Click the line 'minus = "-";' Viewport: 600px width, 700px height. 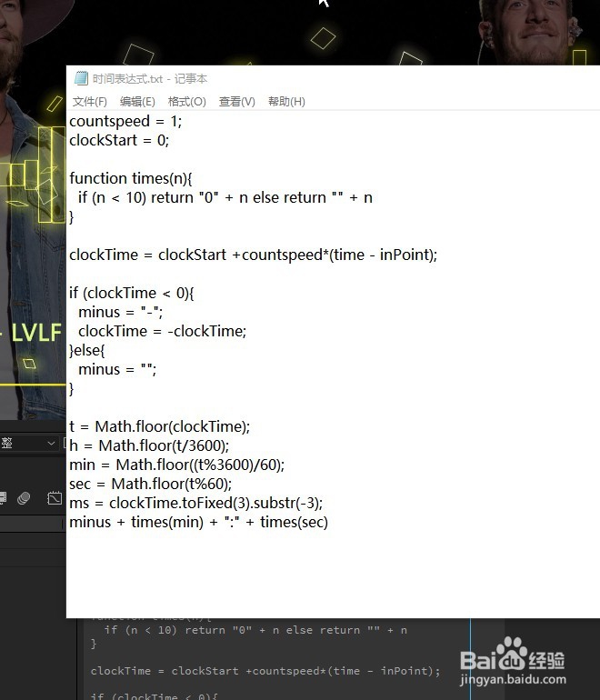pyautogui.click(x=121, y=313)
